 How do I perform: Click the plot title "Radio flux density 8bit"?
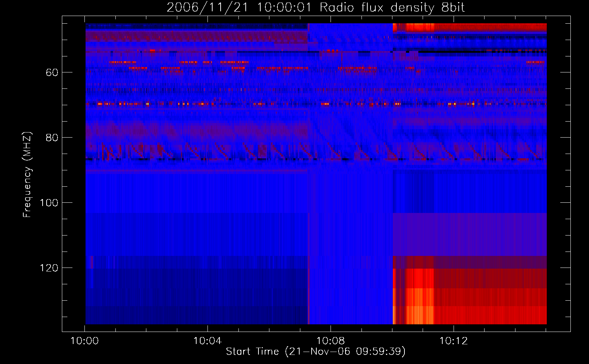click(x=392, y=8)
